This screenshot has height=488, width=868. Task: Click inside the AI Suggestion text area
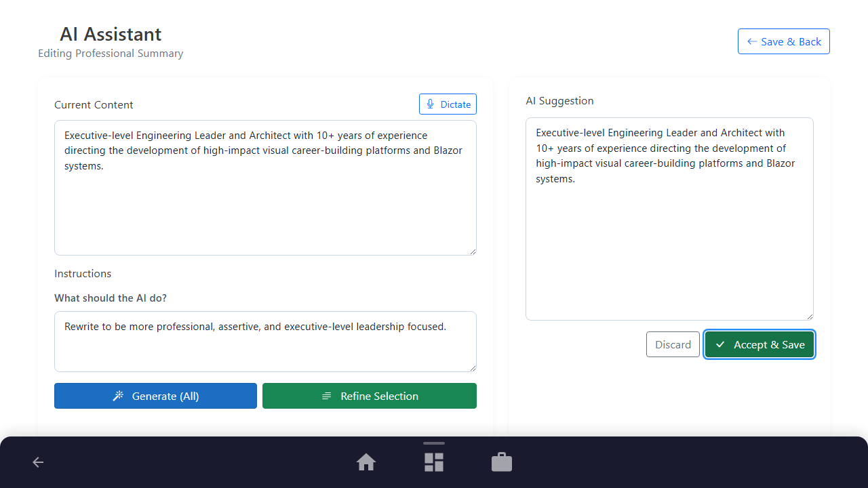click(x=669, y=219)
